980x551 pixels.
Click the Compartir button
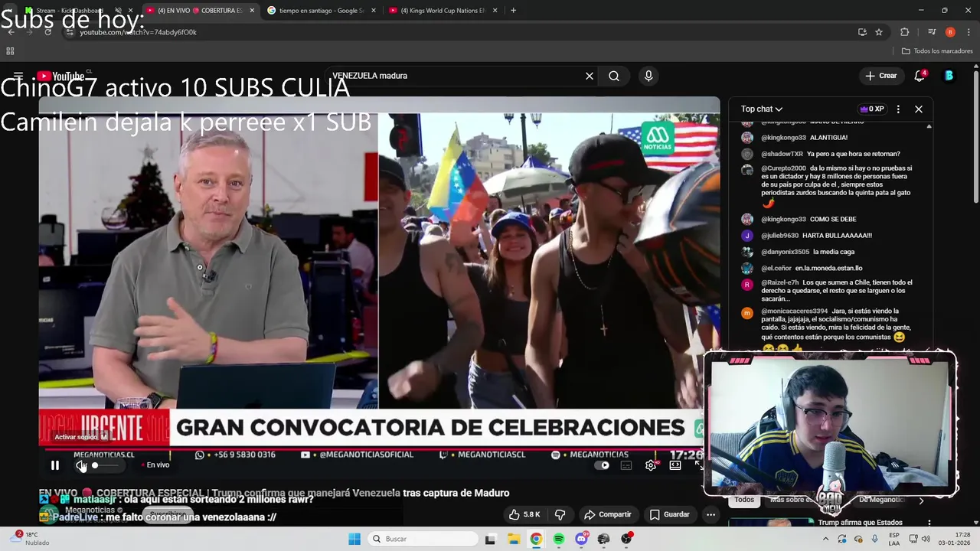click(608, 514)
